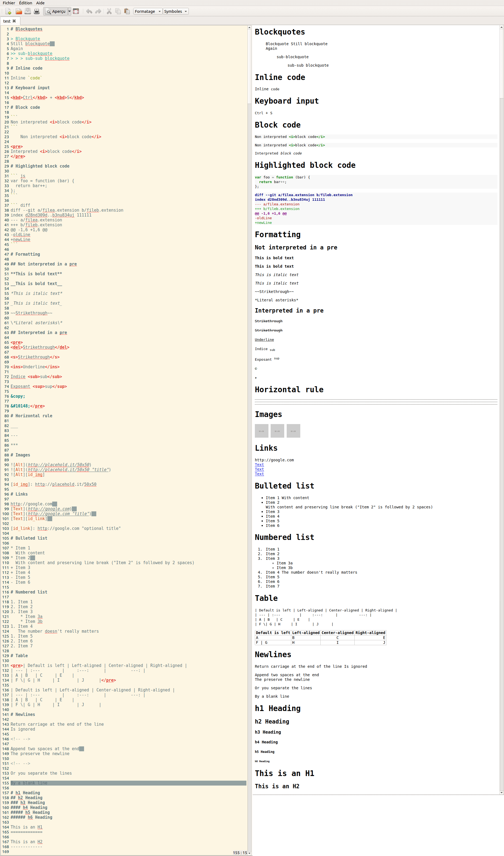Click '**This is bold text**' source line

(x=36, y=274)
